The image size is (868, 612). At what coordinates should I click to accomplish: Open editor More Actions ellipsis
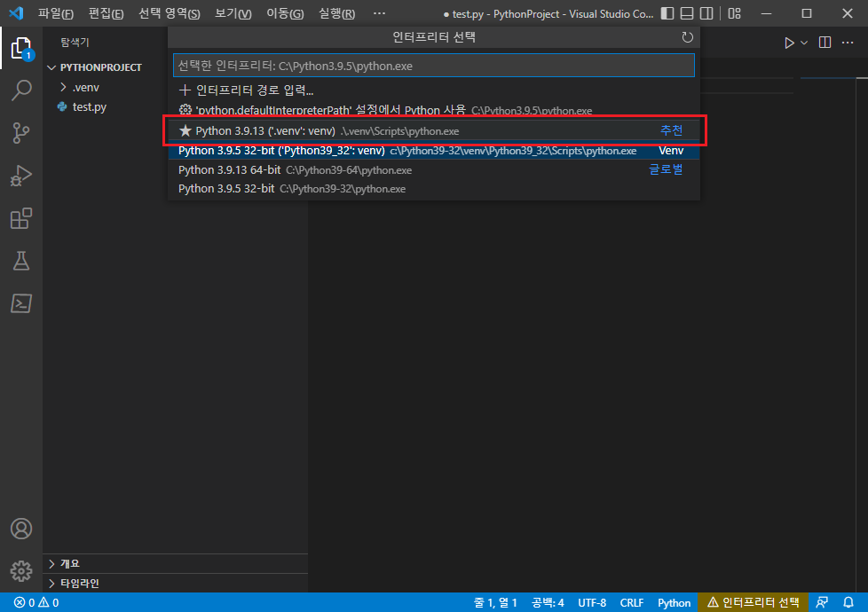tap(848, 43)
